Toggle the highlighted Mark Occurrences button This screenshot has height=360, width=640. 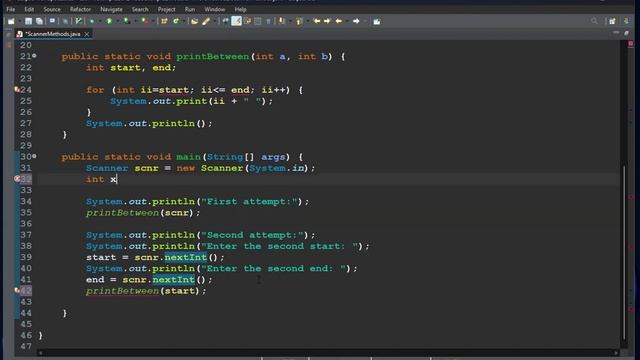tap(236, 21)
